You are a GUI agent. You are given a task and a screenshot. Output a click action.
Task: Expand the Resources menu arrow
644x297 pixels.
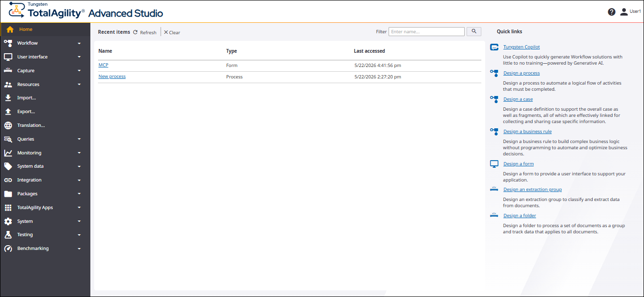click(79, 85)
